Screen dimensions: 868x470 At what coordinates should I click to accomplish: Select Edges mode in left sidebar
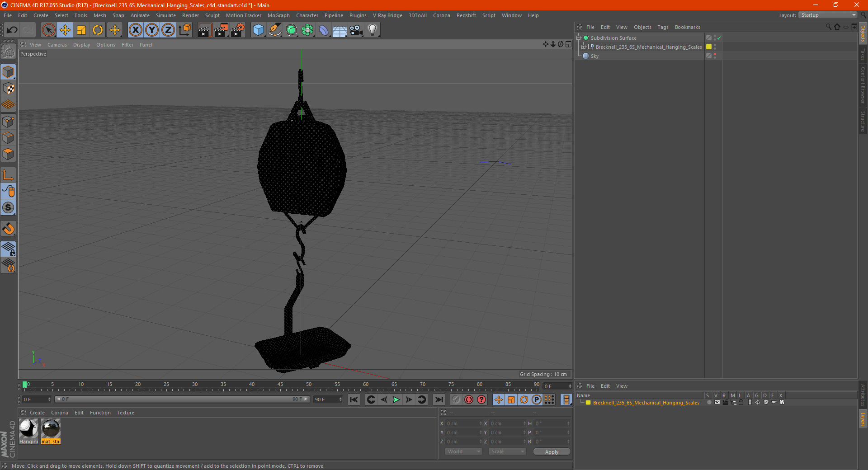click(8, 138)
